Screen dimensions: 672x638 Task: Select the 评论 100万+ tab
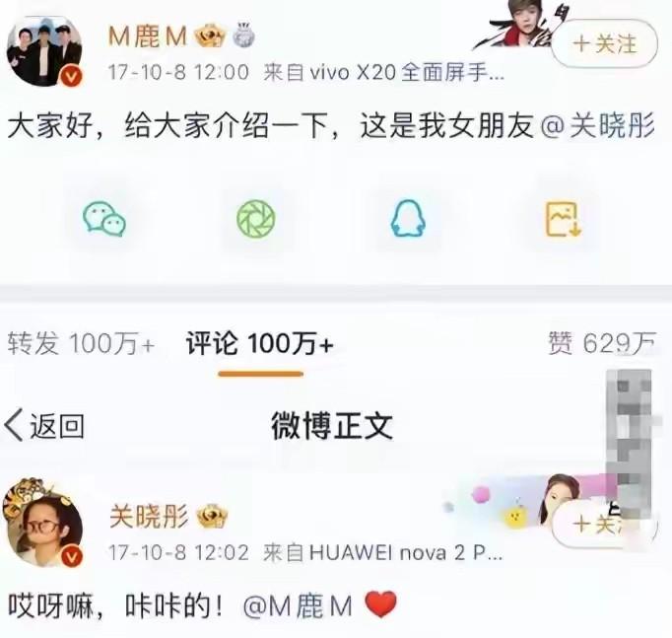pyautogui.click(x=260, y=343)
